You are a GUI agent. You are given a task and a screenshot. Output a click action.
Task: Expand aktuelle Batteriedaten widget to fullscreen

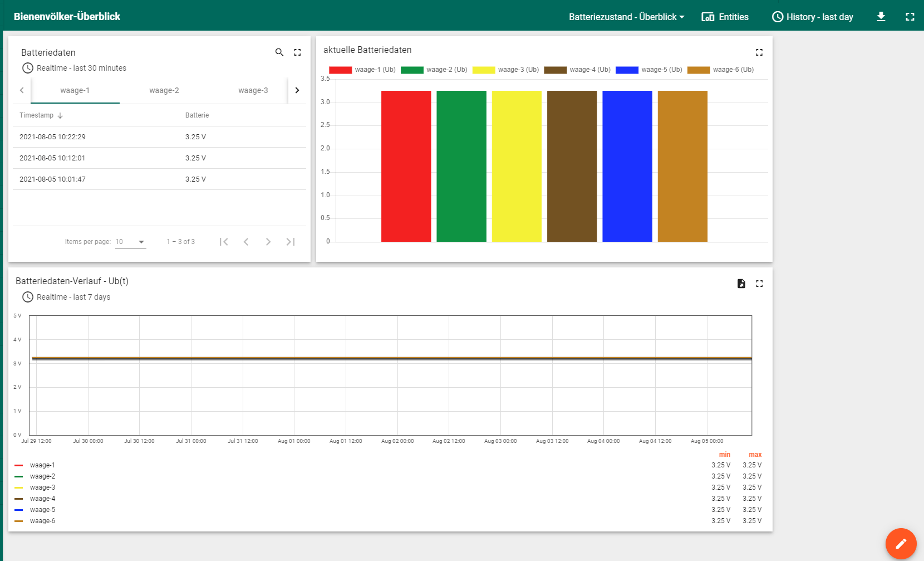[759, 52]
